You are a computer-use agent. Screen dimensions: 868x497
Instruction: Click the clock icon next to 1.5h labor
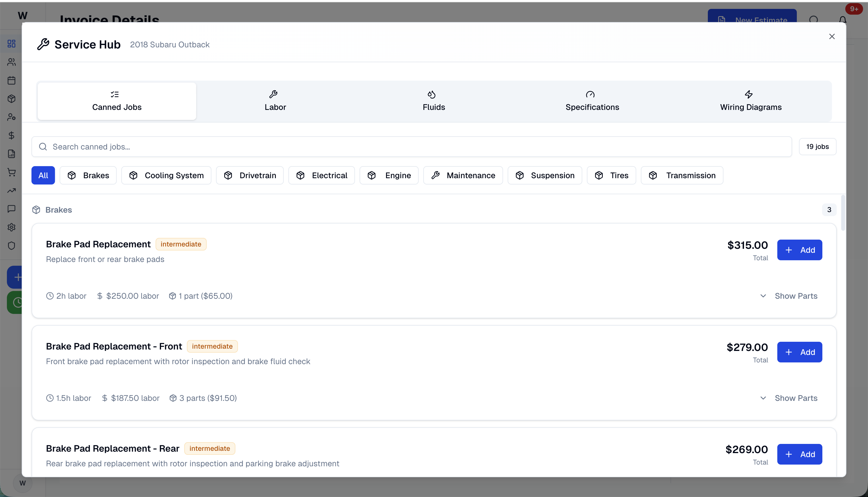tap(50, 398)
